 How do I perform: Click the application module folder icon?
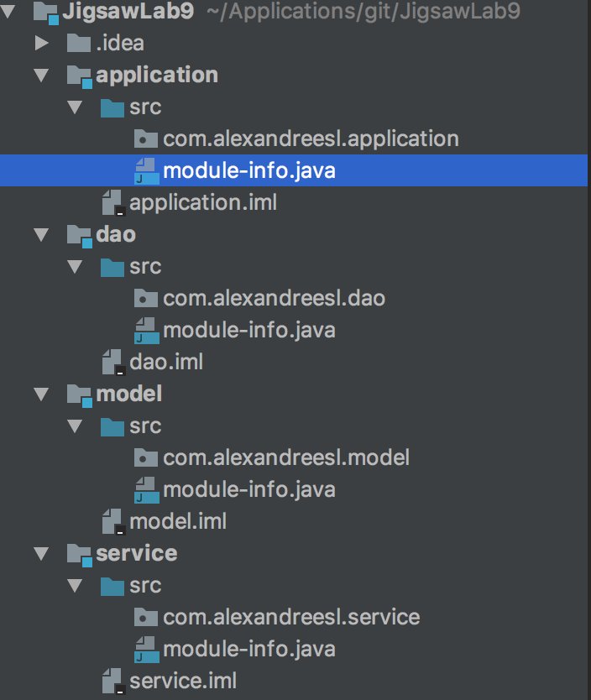point(78,76)
